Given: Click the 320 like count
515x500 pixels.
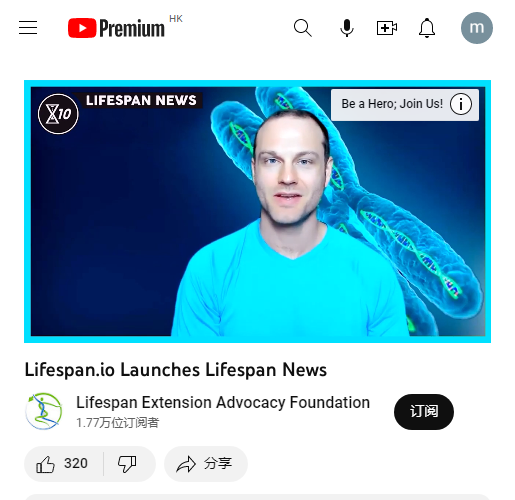Looking at the screenshot, I should tap(76, 464).
